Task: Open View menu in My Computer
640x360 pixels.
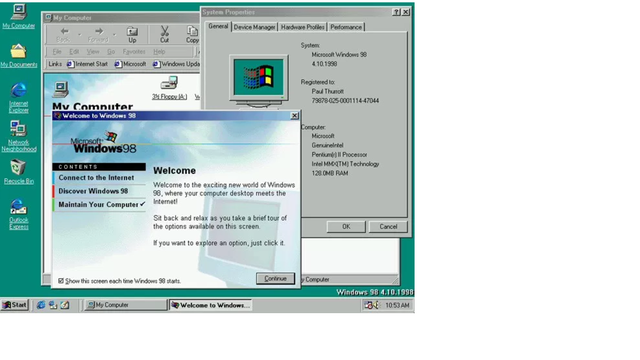Action: coord(93,52)
